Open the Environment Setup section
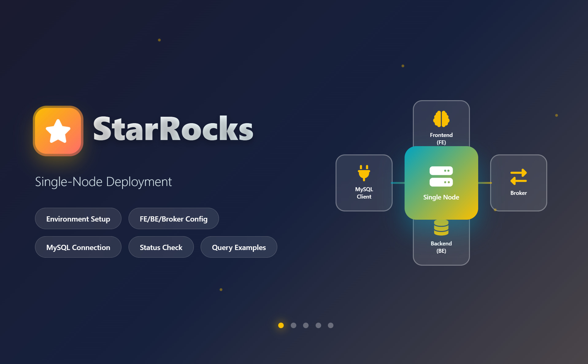Image resolution: width=588 pixels, height=364 pixels. [78, 218]
